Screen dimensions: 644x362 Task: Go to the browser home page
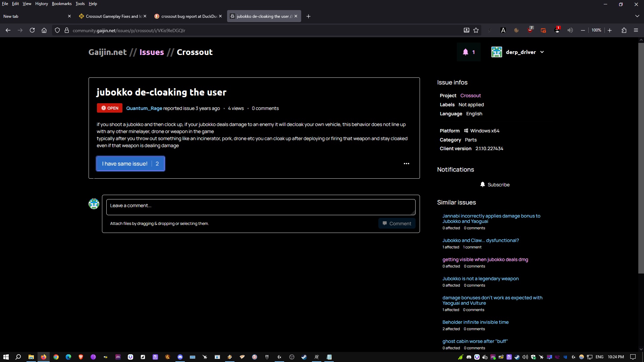pos(44,31)
